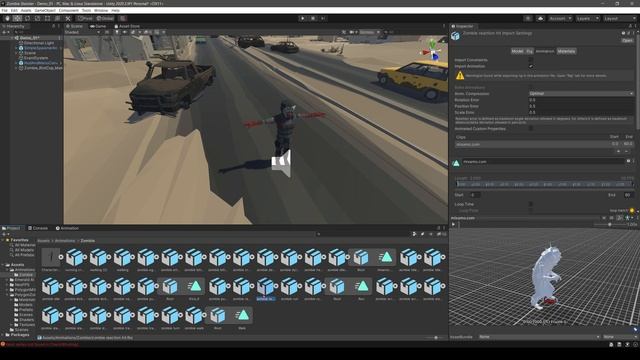Image resolution: width=640 pixels, height=360 pixels.
Task: Select the Rotate tool in the toolbar
Action: coord(27,18)
